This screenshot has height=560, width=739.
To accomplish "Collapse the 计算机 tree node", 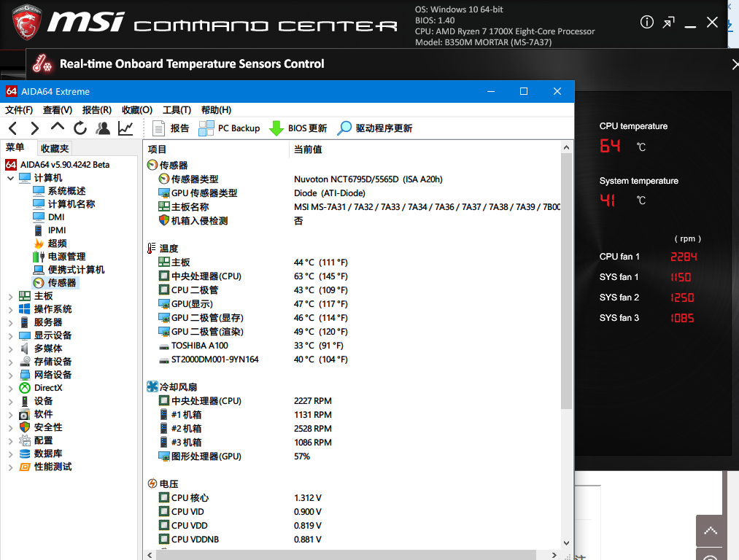I will point(10,178).
